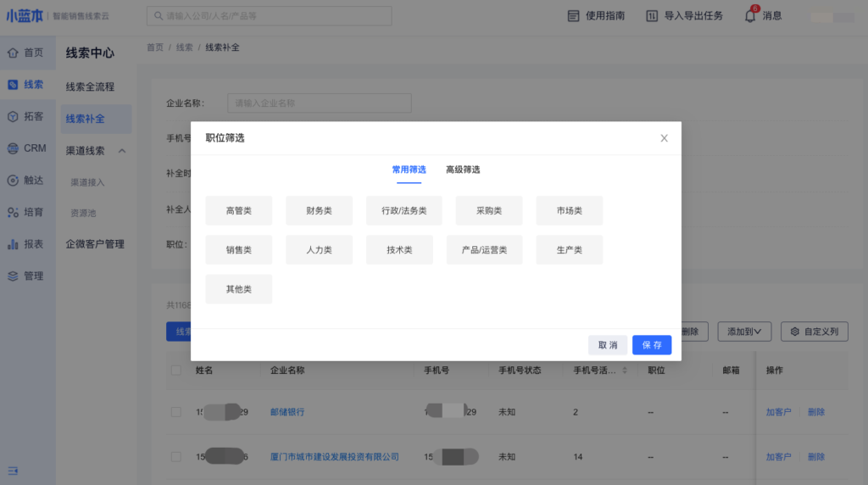Click the top search input box
Viewport: 868px width, 485px height.
point(270,15)
